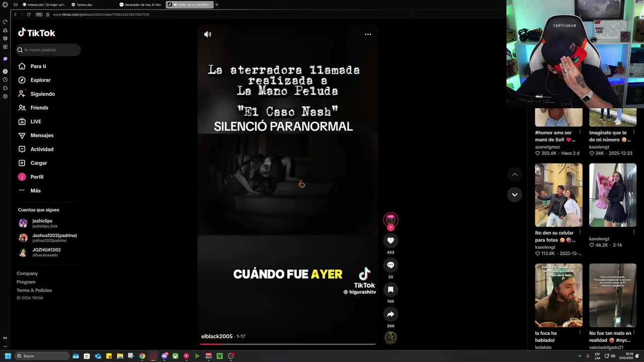Switch to the Interacción browser tab
644x362 pixels.
pyautogui.click(x=43, y=5)
